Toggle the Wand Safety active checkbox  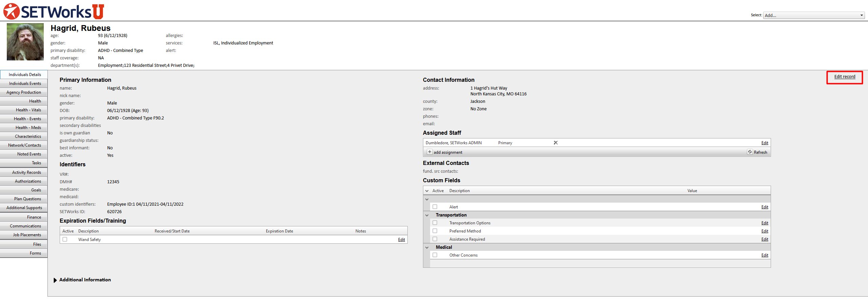click(x=65, y=239)
